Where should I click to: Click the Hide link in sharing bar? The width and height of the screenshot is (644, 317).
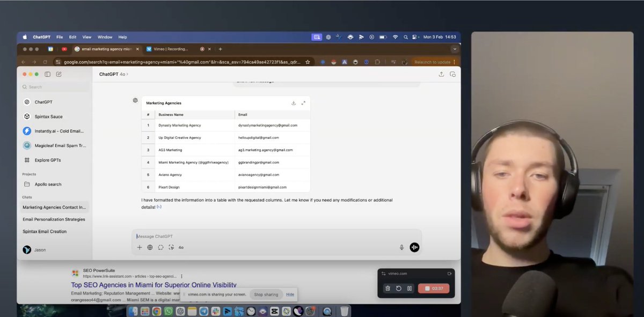(x=290, y=294)
